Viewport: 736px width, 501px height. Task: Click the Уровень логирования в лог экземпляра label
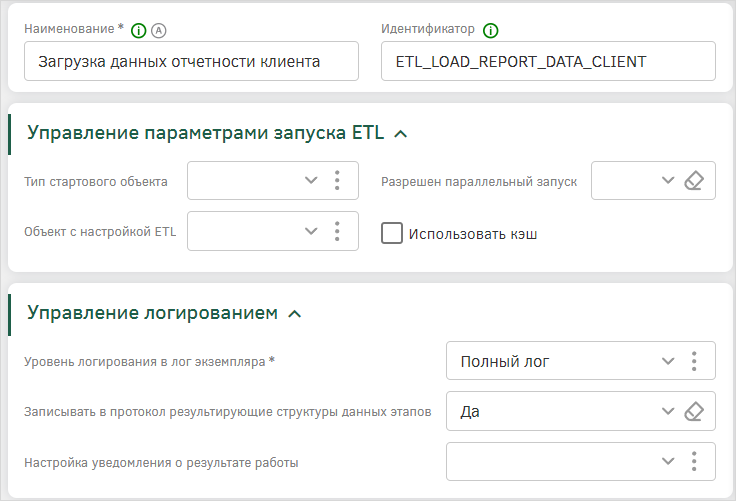click(149, 362)
